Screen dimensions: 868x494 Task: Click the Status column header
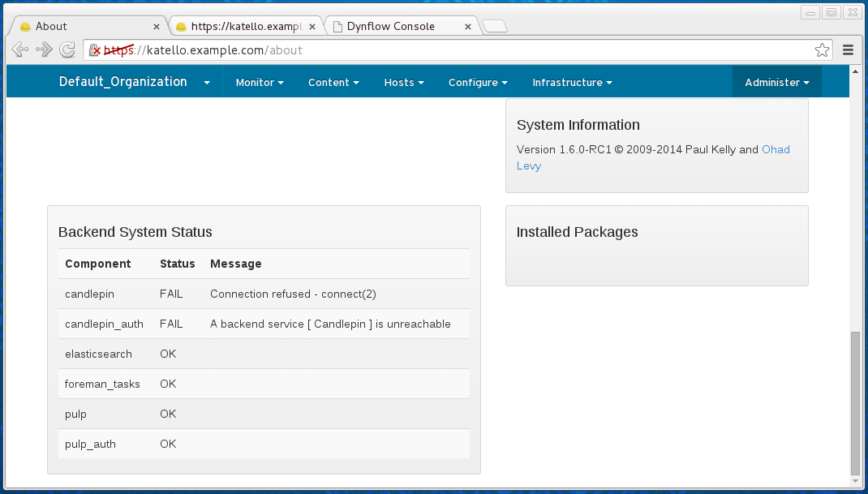click(177, 264)
